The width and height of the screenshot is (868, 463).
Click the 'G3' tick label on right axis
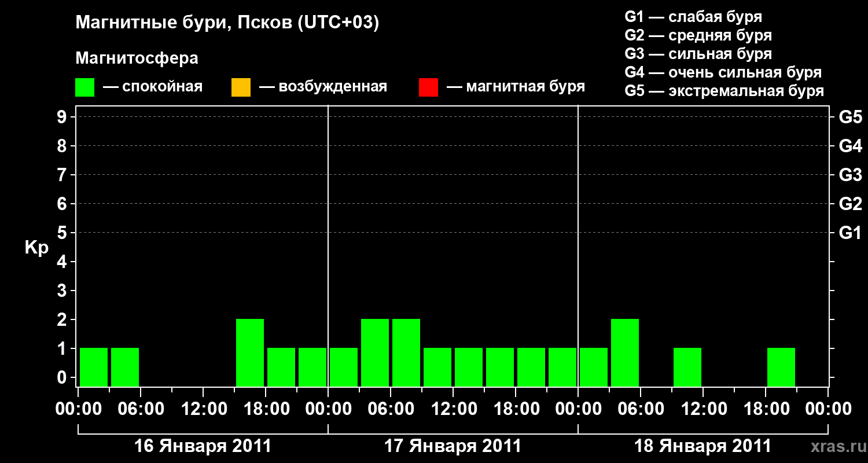pos(850,175)
